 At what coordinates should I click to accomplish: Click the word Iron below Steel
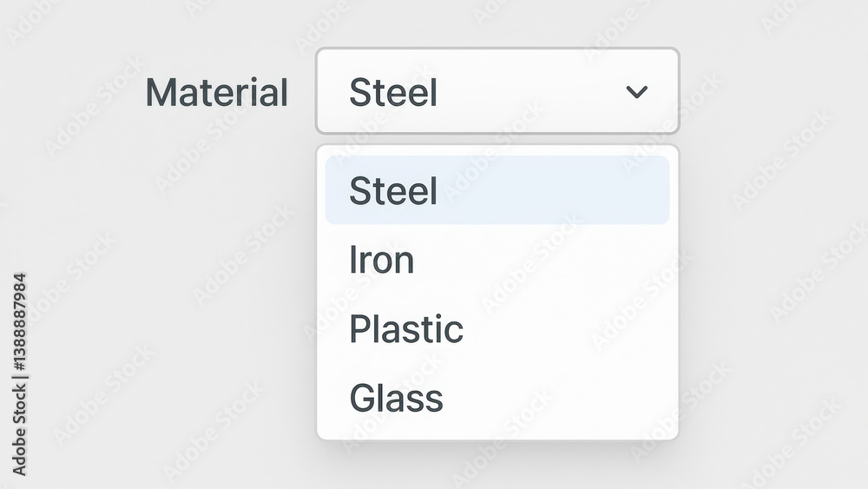(381, 260)
